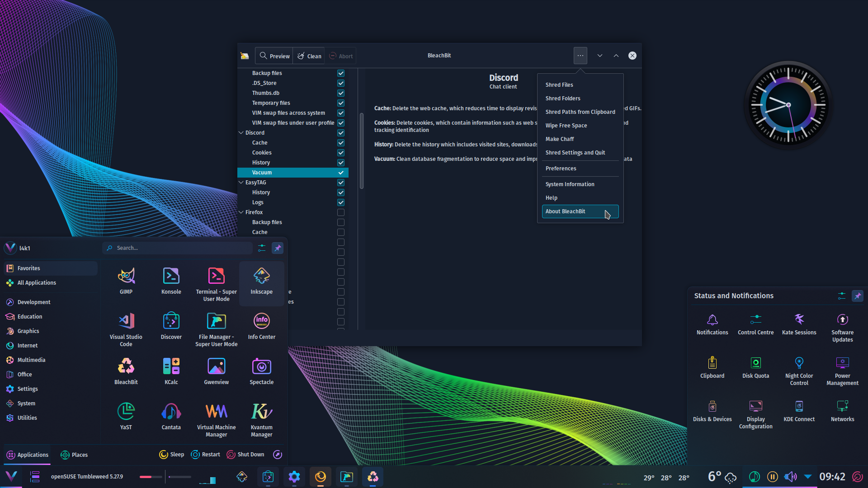
Task: Click the Clean button in BleachBit
Action: [309, 56]
